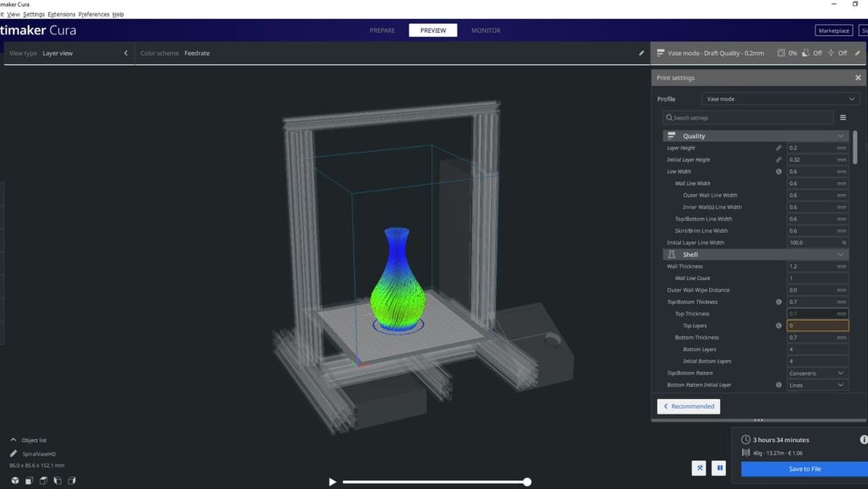Open the Bottom Pattern Initial Layer Lines dropdown

818,385
